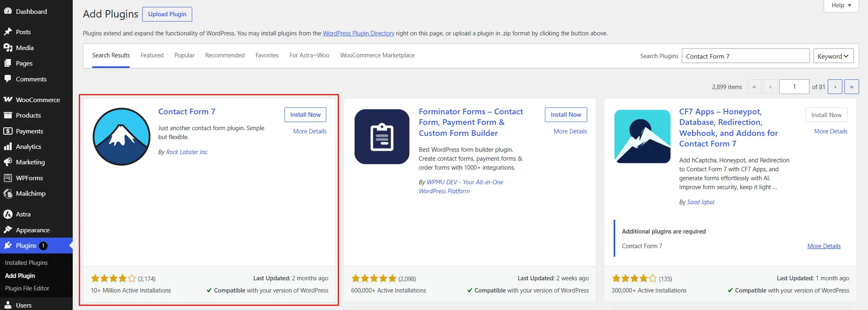Screen dimensions: 868x310
Task: Click the Plugins plug icon
Action: 8,245
